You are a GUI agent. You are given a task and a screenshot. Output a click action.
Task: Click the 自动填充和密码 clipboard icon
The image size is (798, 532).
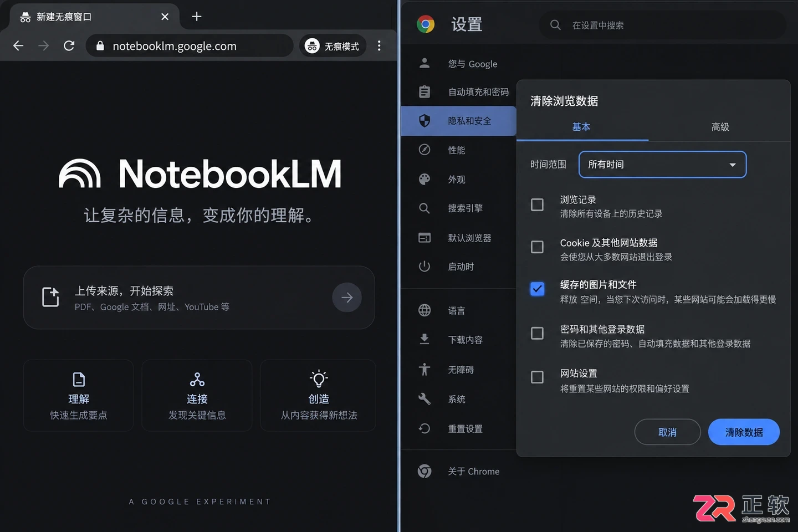[424, 91]
